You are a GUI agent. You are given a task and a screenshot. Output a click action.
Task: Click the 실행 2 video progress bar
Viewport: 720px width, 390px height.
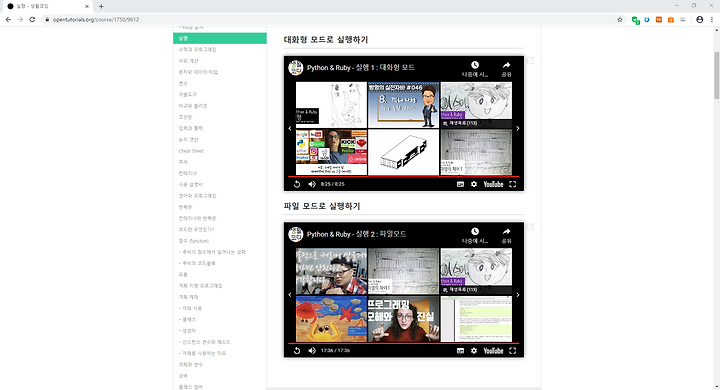coord(404,343)
